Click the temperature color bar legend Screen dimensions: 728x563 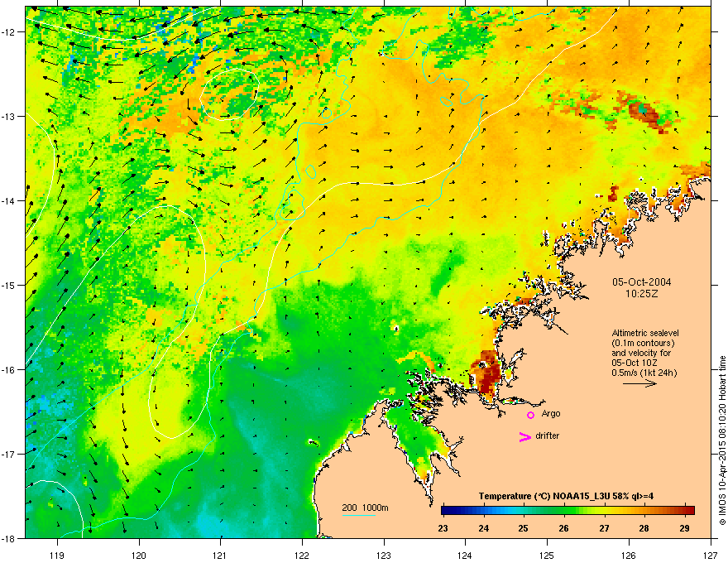click(568, 510)
